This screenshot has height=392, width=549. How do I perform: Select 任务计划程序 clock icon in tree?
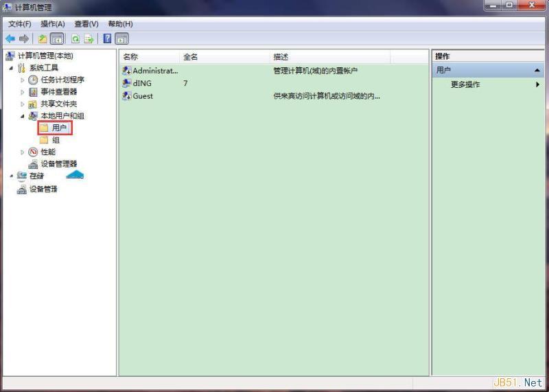33,80
